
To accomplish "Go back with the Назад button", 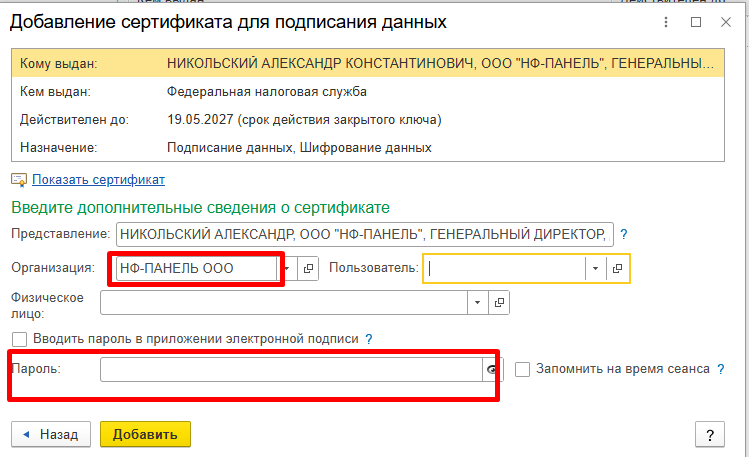I will click(x=51, y=434).
